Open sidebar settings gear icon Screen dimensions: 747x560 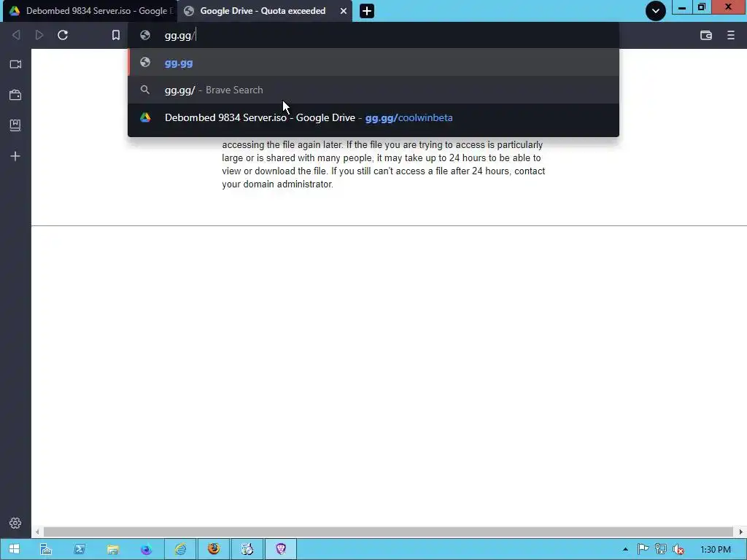[x=15, y=523]
